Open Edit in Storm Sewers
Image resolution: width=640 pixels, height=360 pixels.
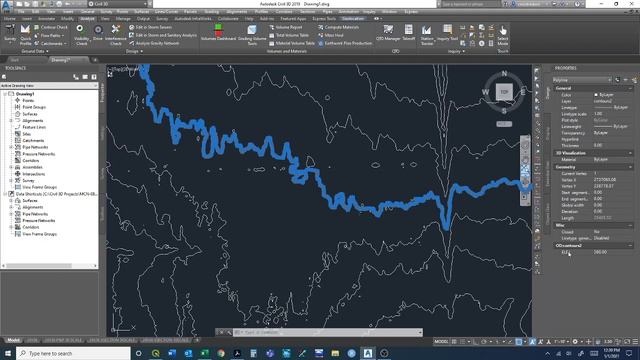point(150,27)
